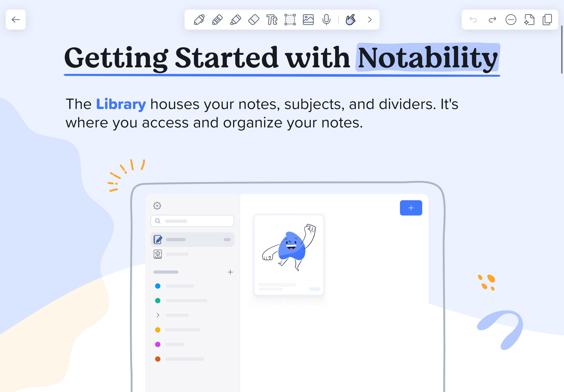Go back using the back arrow
564x392 pixels.
(16, 20)
